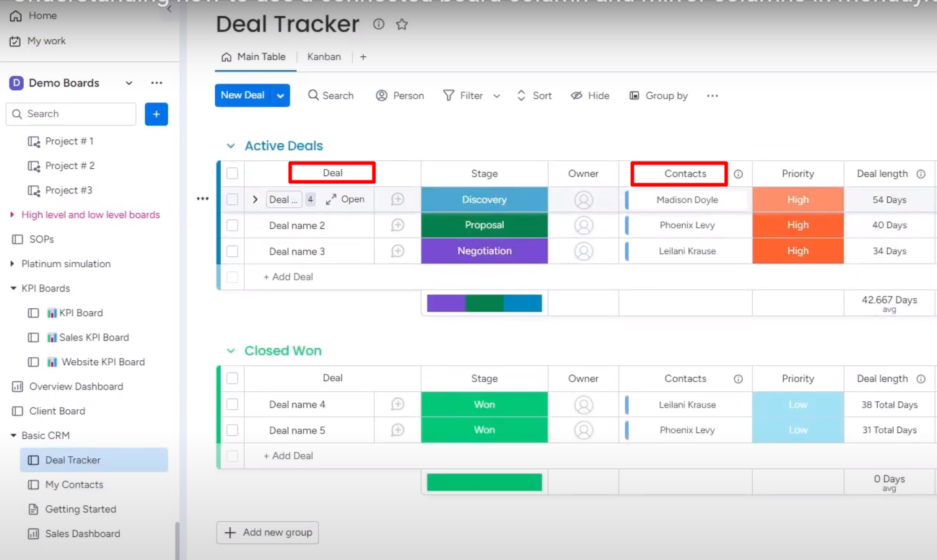Star the Deal Tracker board
The height and width of the screenshot is (560, 937).
coord(401,24)
